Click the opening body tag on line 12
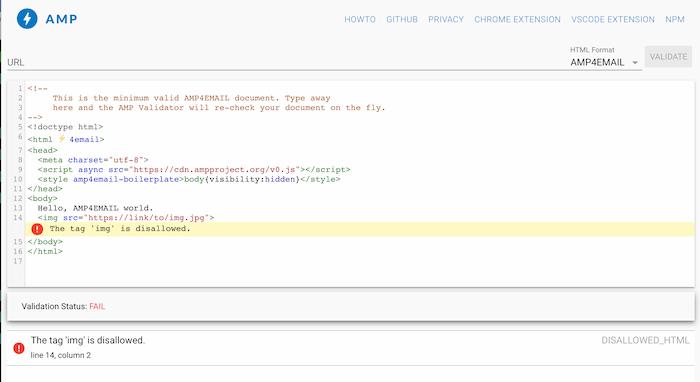The width and height of the screenshot is (700, 382). click(x=42, y=199)
